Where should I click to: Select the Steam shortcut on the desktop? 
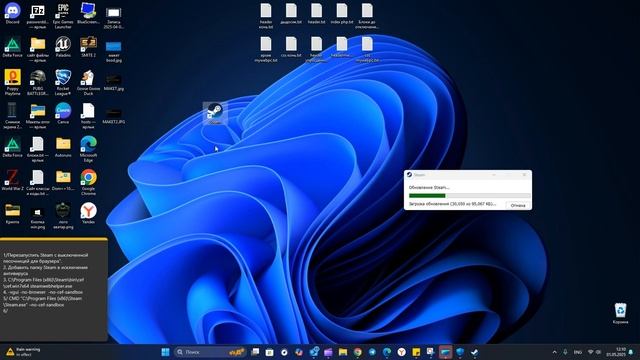215,113
